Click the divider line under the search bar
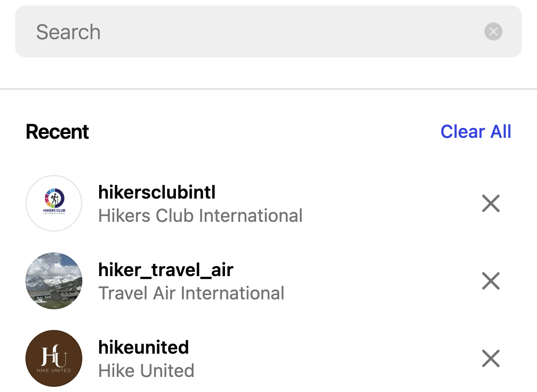Viewport: 537px width, 392px height. coord(268,89)
